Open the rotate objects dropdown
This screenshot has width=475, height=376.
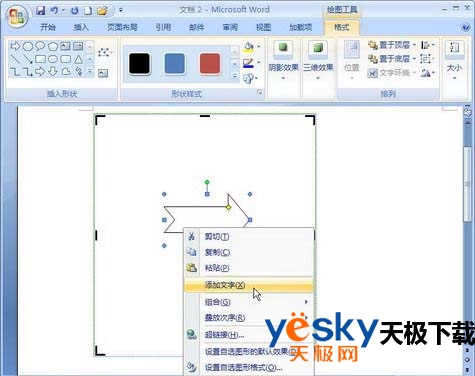point(428,73)
